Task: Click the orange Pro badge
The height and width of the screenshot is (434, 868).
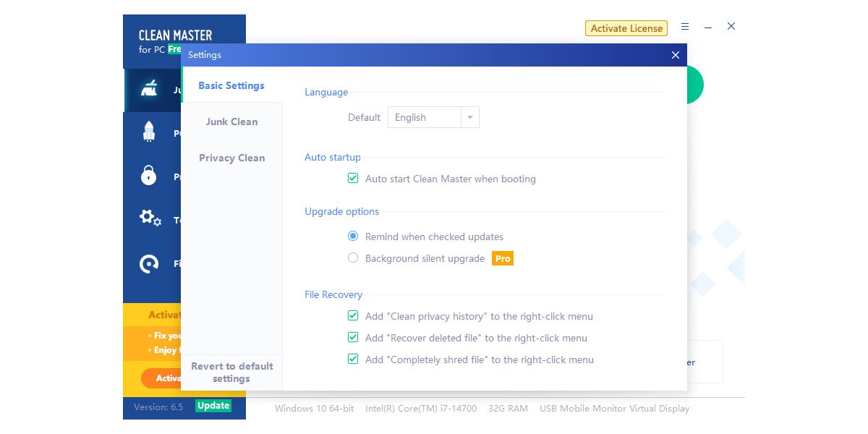Action: (503, 258)
